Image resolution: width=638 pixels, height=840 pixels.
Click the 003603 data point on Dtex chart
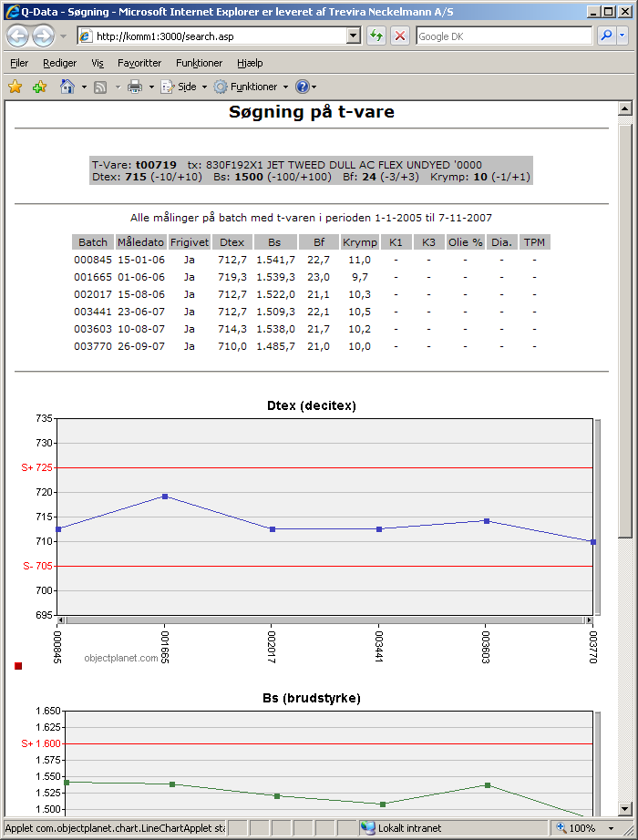pos(487,521)
